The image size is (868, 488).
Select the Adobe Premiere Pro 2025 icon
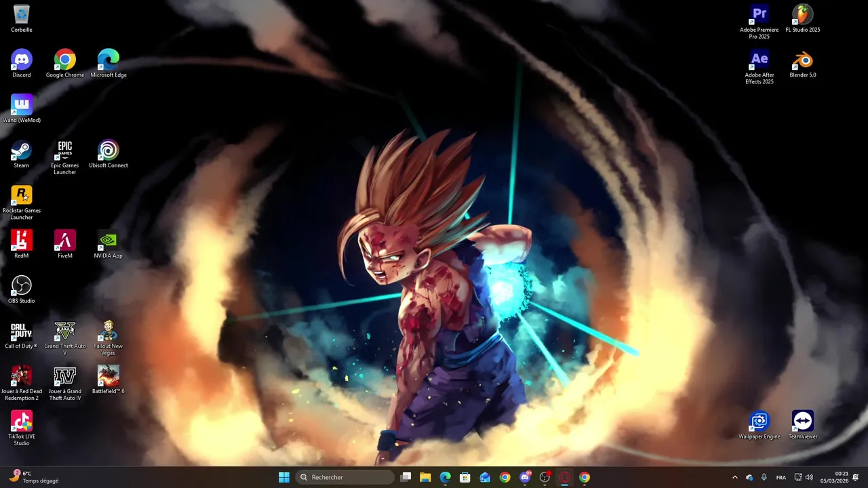tap(759, 22)
